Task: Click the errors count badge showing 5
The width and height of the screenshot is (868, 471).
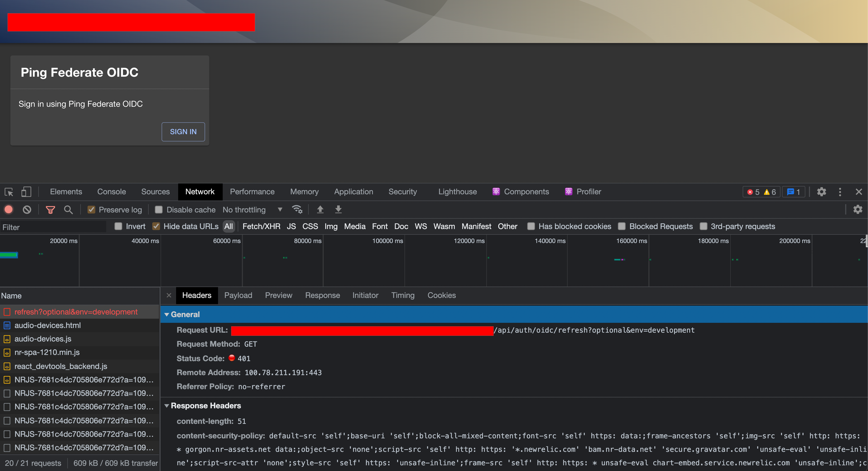Action: [753, 192]
